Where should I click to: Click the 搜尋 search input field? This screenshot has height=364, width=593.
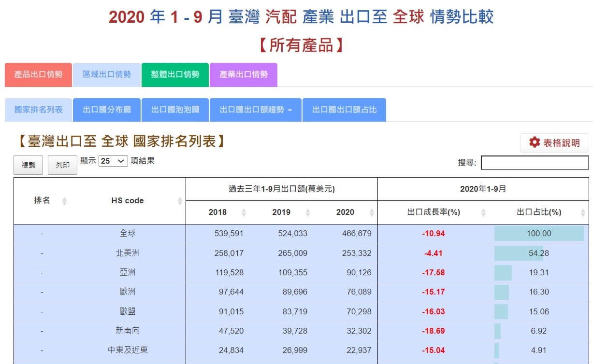535,163
